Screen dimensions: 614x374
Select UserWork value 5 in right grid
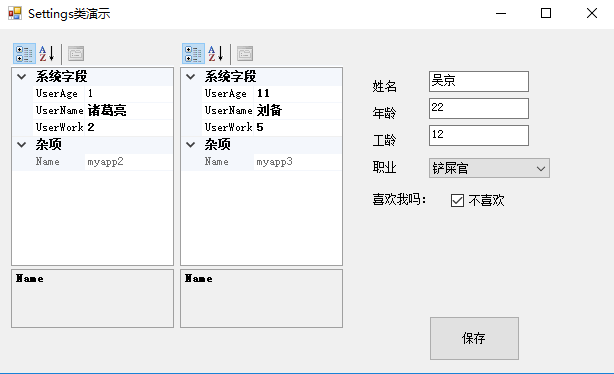(298, 127)
